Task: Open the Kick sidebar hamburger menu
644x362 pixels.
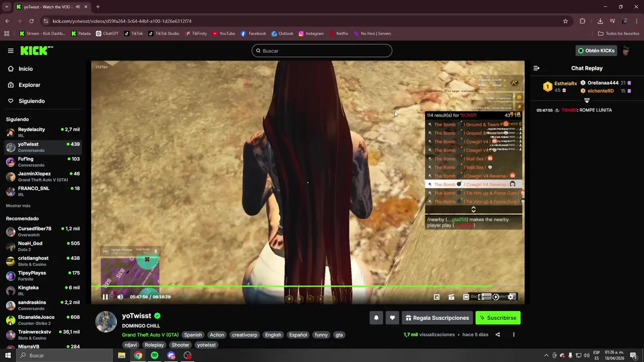Action: (11, 51)
